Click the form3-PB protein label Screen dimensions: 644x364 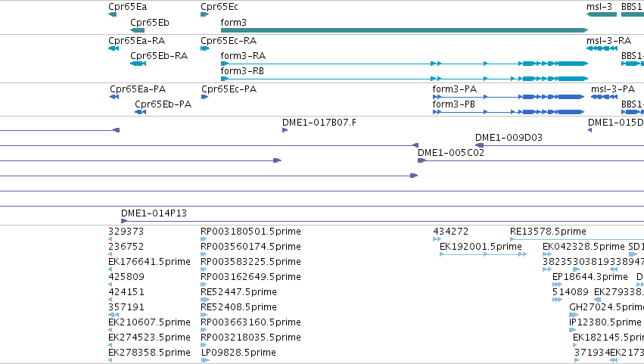pos(454,104)
